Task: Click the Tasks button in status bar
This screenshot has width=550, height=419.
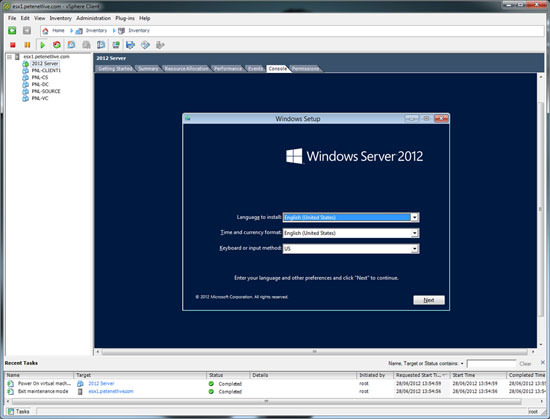Action: coord(19,411)
